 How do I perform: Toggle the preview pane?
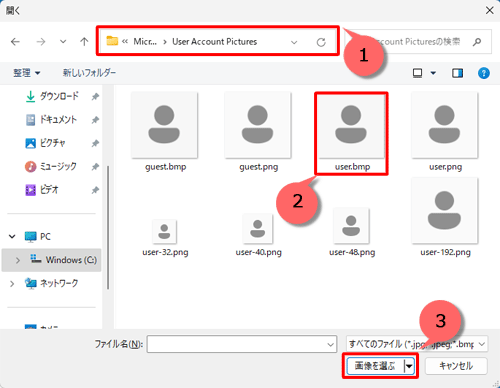457,73
